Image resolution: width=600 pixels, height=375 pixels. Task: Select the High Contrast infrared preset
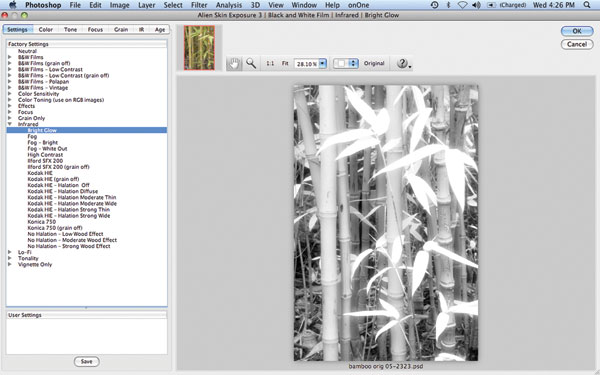coord(45,155)
